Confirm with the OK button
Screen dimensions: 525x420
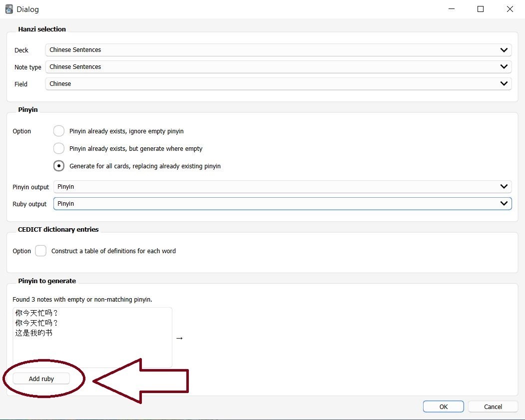click(x=443, y=407)
